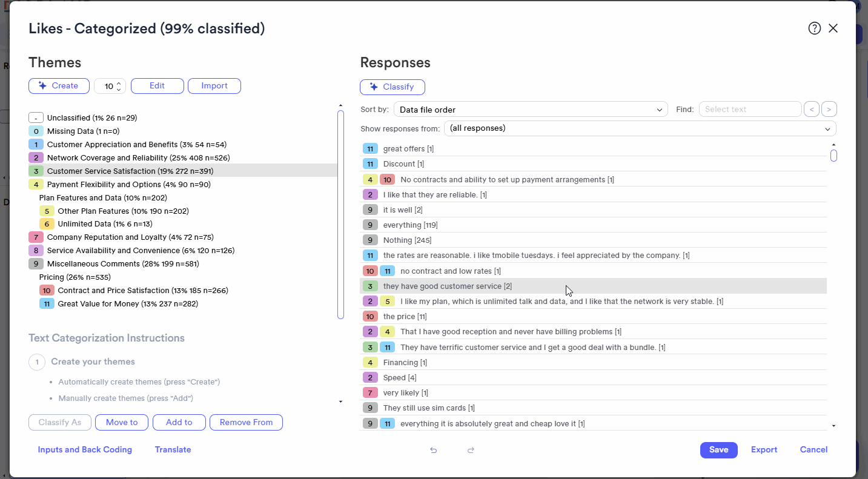Open Inputs and Back Coding link

85,450
